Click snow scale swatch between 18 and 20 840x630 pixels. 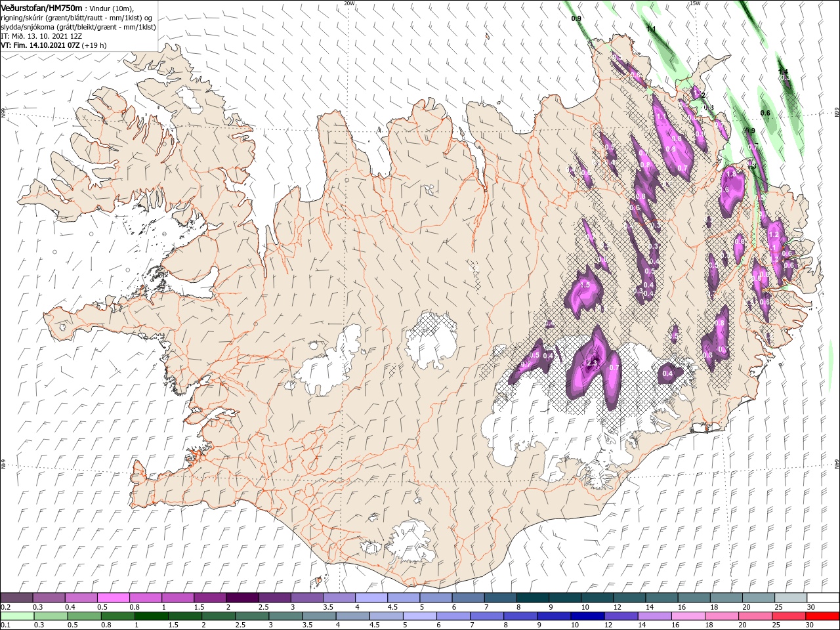726,598
